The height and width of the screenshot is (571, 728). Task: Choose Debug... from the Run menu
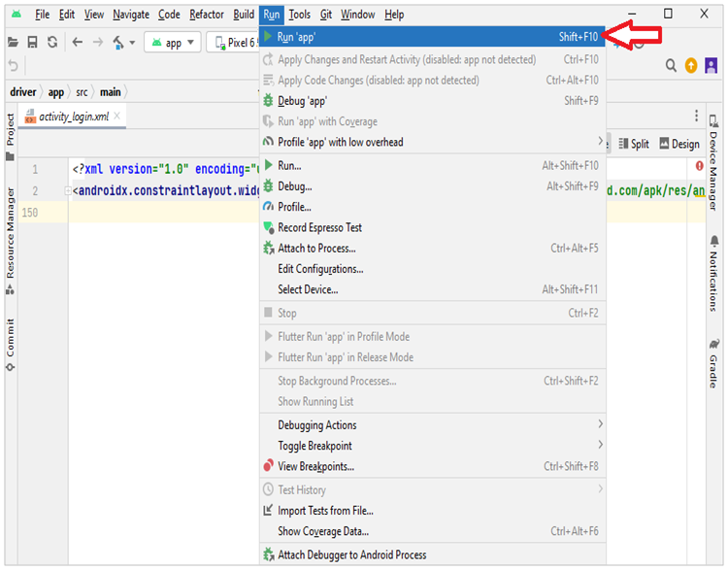(x=433, y=186)
